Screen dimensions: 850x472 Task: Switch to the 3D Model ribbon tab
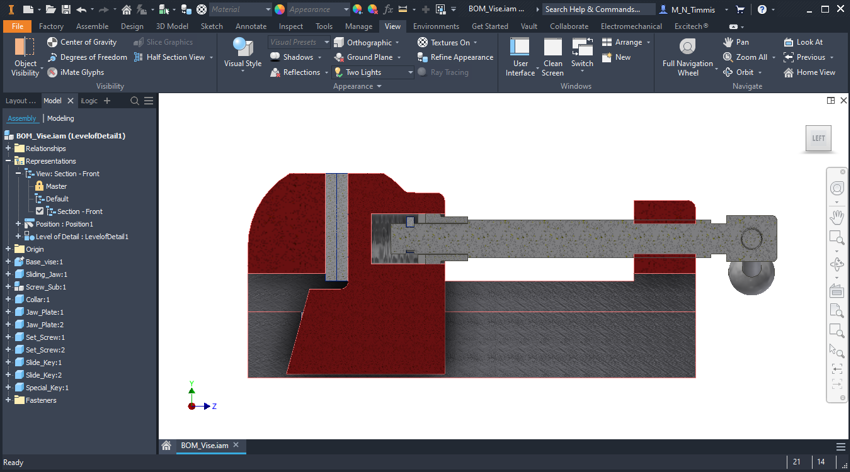click(x=172, y=26)
